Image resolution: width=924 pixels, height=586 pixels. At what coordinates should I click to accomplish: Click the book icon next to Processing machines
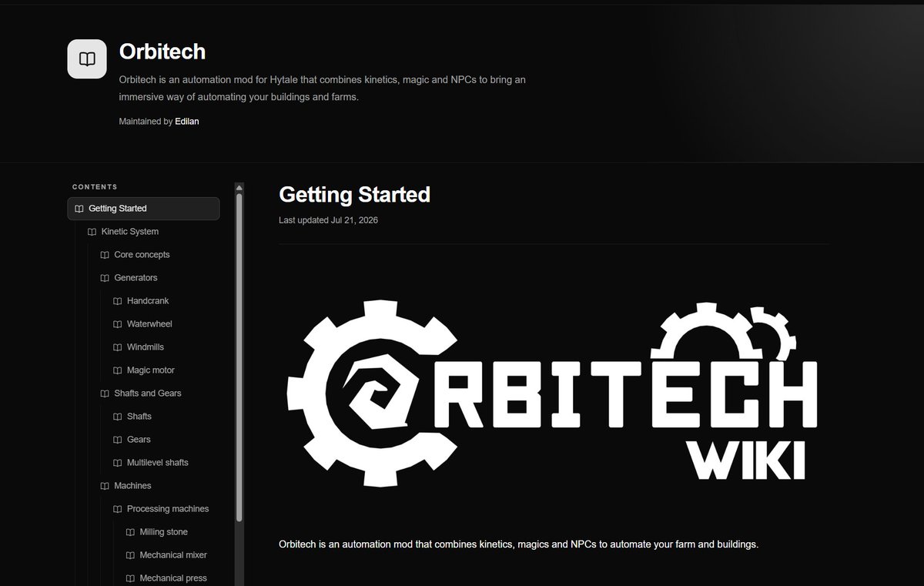tap(118, 509)
